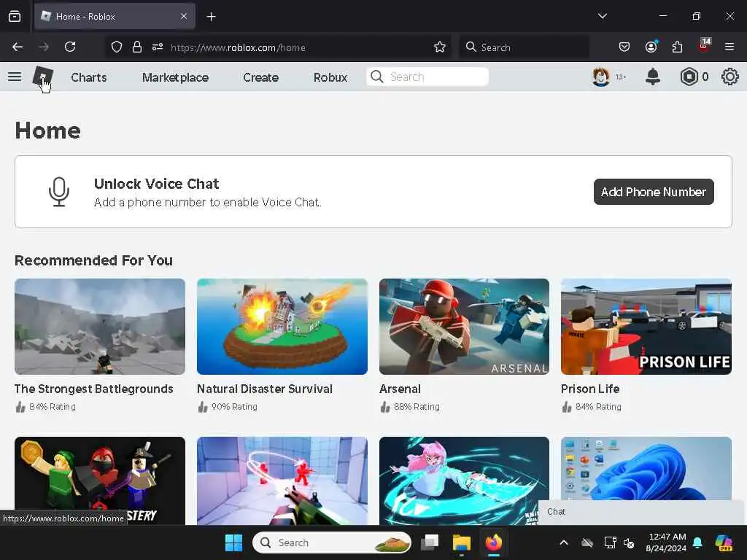Click the Firefox address bar URL
747x560 pixels.
coord(239,47)
